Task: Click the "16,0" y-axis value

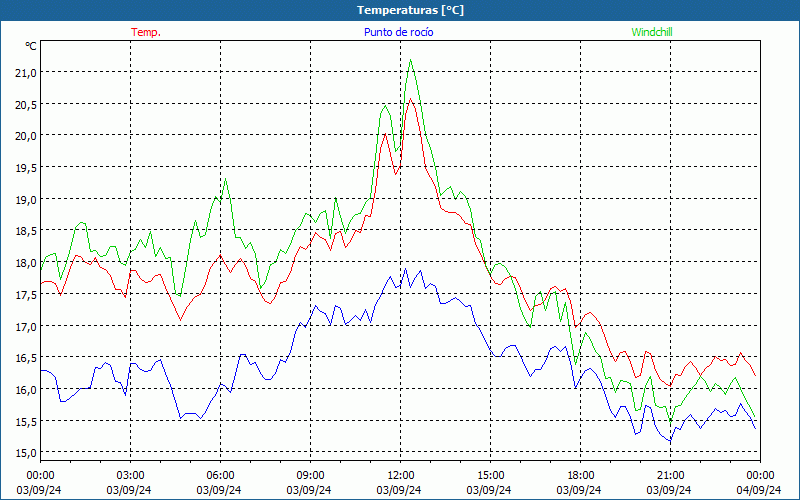Action: click(26, 389)
